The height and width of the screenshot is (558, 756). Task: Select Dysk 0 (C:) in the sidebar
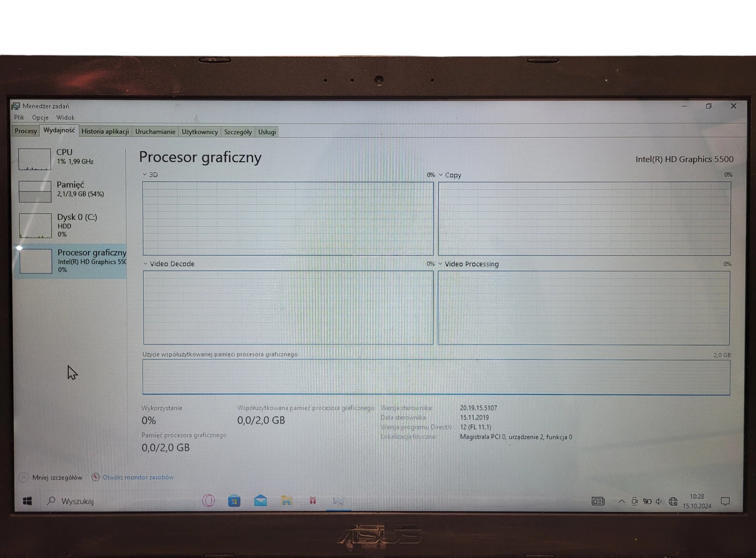pyautogui.click(x=71, y=226)
